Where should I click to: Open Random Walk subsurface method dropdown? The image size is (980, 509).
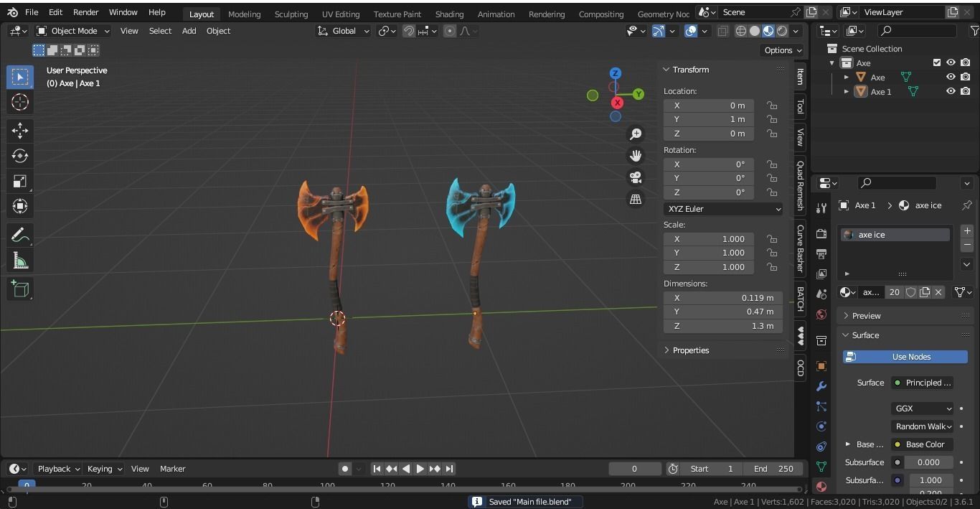(923, 426)
